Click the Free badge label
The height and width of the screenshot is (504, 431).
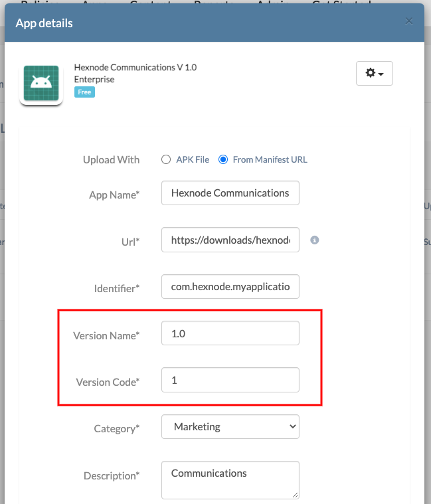pyautogui.click(x=84, y=92)
